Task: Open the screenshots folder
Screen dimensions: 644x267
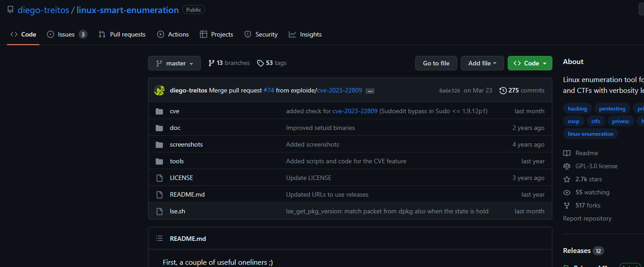Action: [x=186, y=144]
